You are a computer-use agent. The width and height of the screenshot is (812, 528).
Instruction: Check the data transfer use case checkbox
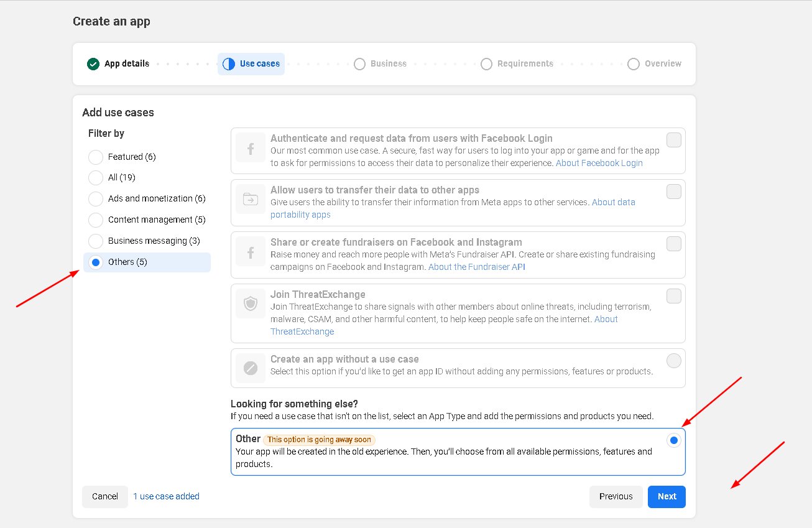[x=673, y=192]
